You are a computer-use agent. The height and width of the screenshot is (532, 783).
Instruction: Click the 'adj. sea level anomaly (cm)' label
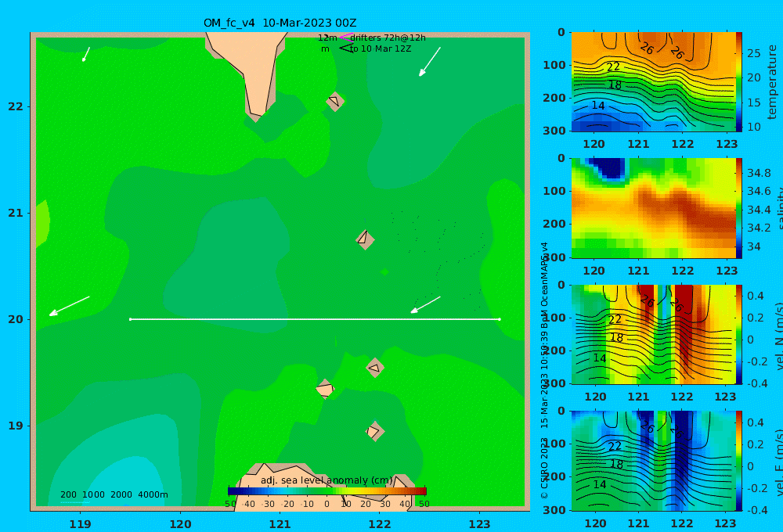(327, 480)
